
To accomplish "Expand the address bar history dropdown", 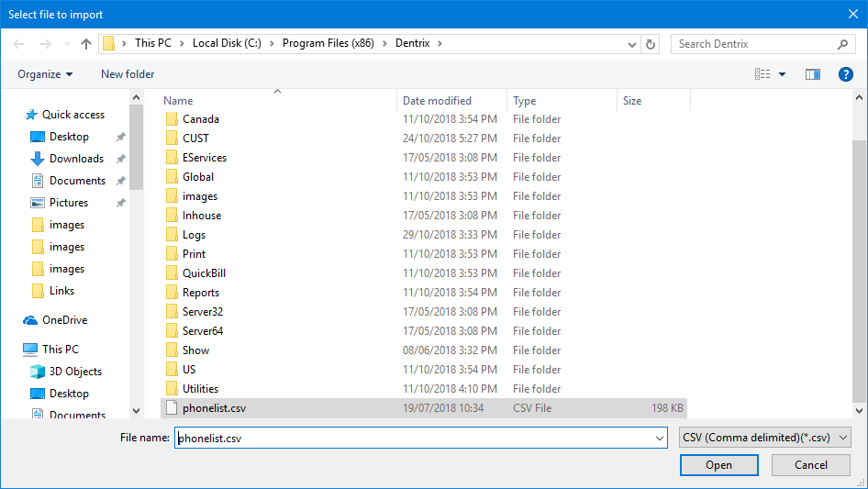I will point(632,44).
